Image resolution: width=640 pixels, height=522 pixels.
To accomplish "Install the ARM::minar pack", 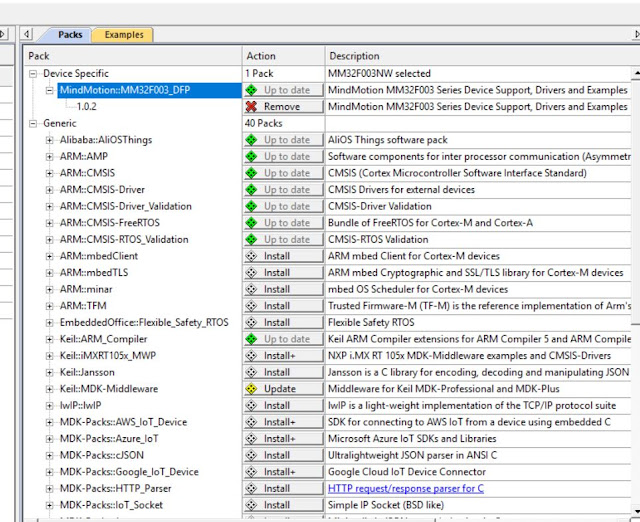I will [283, 289].
